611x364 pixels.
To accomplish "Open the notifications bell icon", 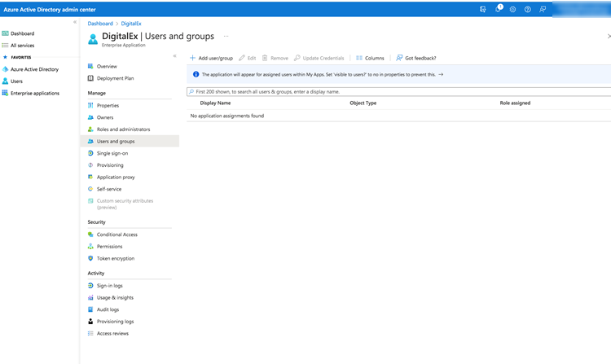I will (x=498, y=9).
